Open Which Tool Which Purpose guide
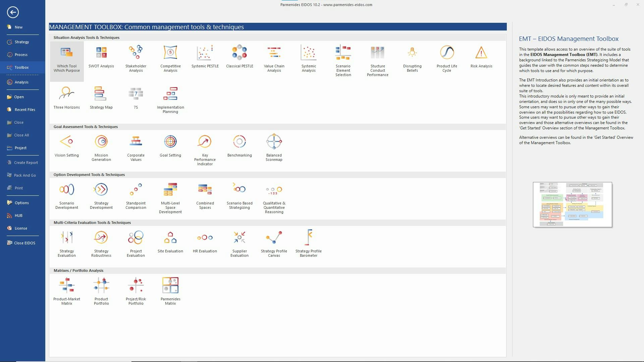644x362 pixels. pyautogui.click(x=66, y=60)
